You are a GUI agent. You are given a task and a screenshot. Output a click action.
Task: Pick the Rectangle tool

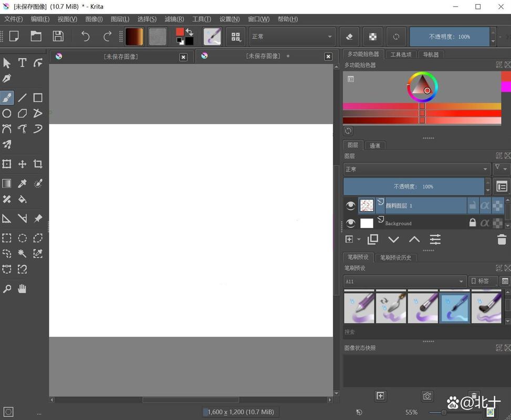pos(38,98)
